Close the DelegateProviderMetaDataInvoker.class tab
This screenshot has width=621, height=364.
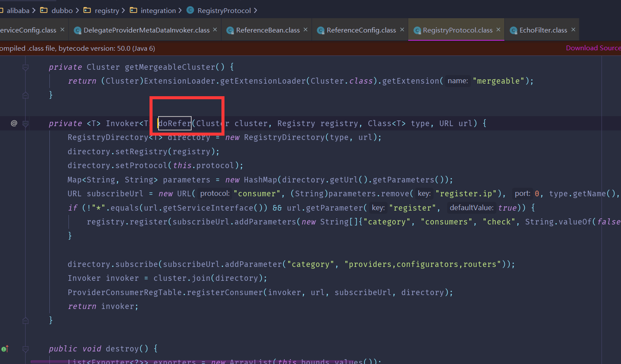click(215, 30)
